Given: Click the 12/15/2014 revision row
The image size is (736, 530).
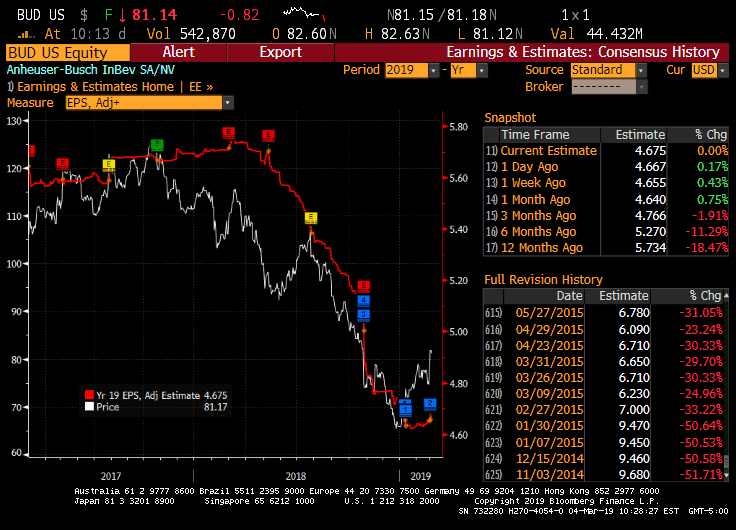Looking at the screenshot, I should pos(604,458).
